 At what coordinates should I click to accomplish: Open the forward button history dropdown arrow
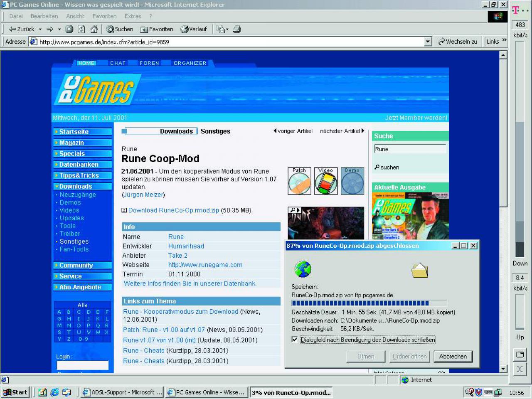point(59,29)
